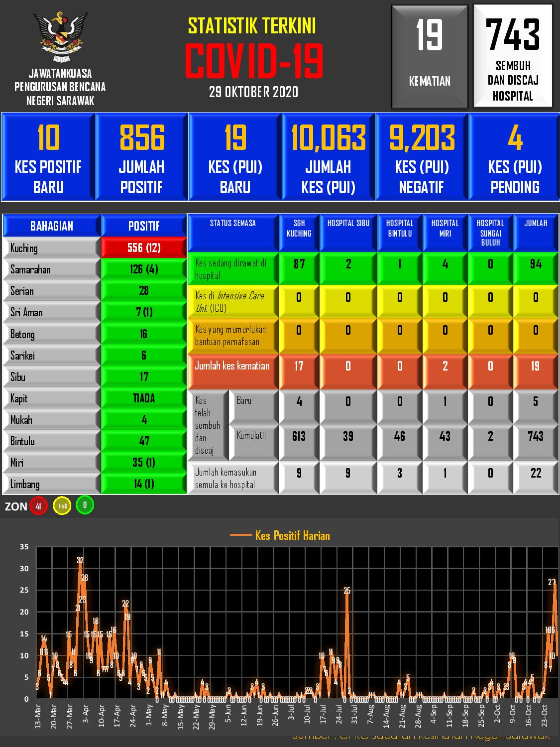Open the 10,063 Jumlah Kes (PUI) tile
This screenshot has width=560, height=747.
tap(328, 157)
